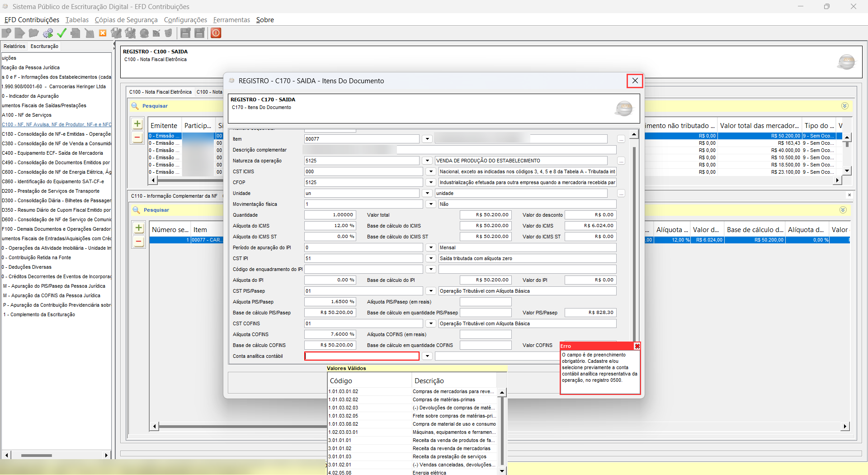
Task: Open Conta analítica contábil dropdown arrow
Action: (427, 356)
